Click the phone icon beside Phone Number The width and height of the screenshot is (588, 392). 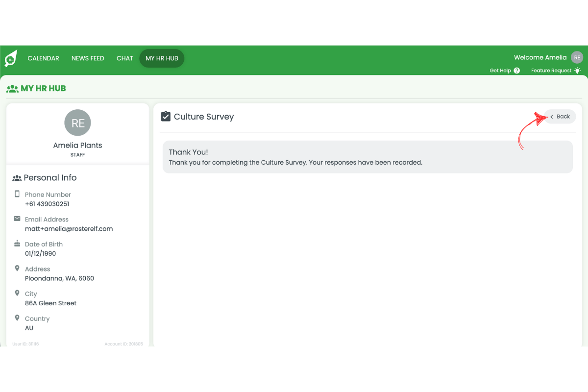pyautogui.click(x=17, y=194)
